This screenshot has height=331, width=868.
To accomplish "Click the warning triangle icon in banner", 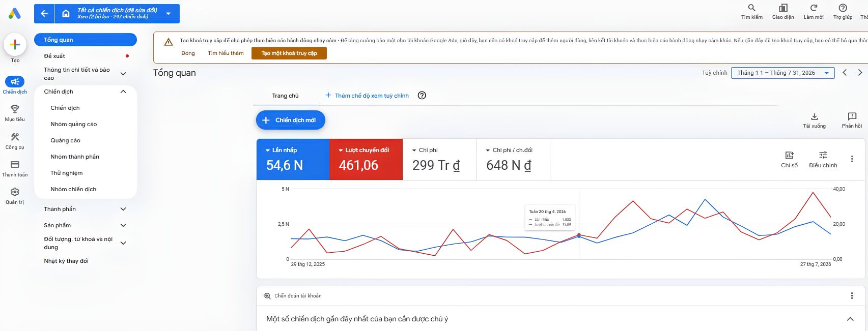I will point(169,42).
